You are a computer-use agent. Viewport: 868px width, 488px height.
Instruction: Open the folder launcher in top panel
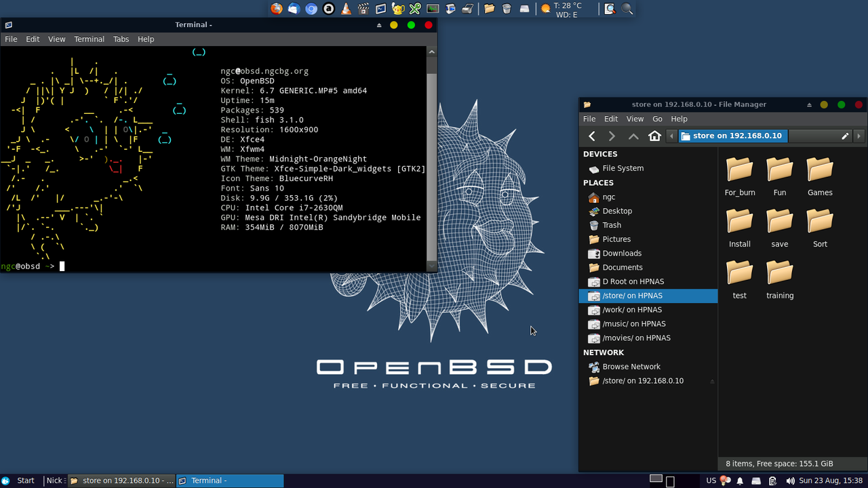[489, 9]
